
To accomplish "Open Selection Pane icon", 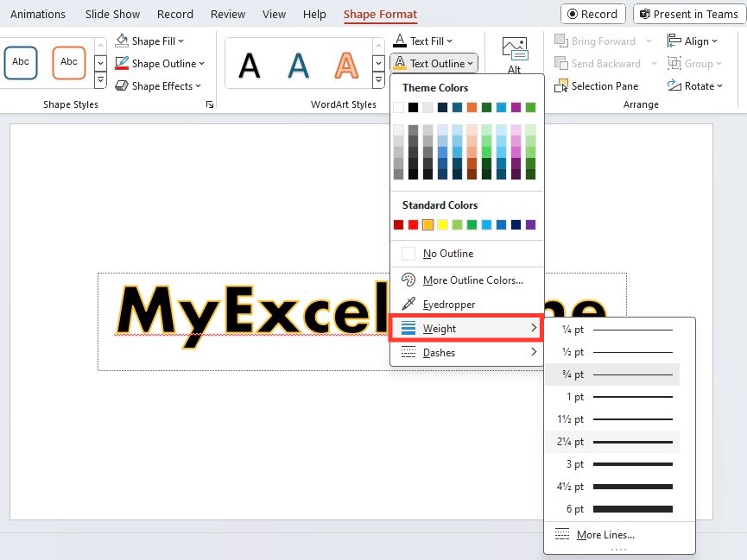I will point(561,85).
